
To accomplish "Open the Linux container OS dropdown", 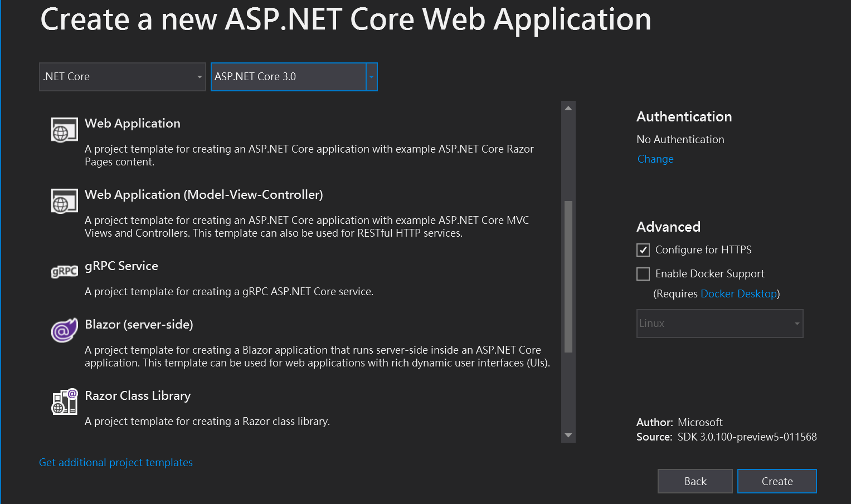I will (x=719, y=324).
